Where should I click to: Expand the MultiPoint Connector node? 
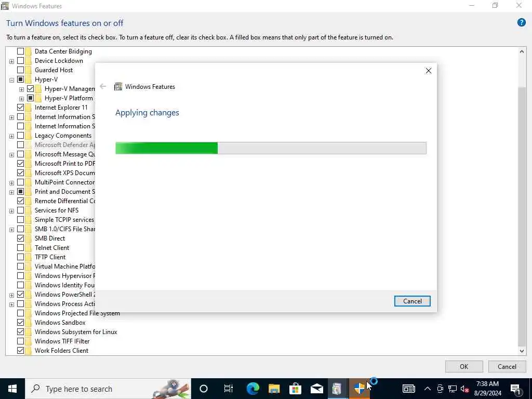11,183
